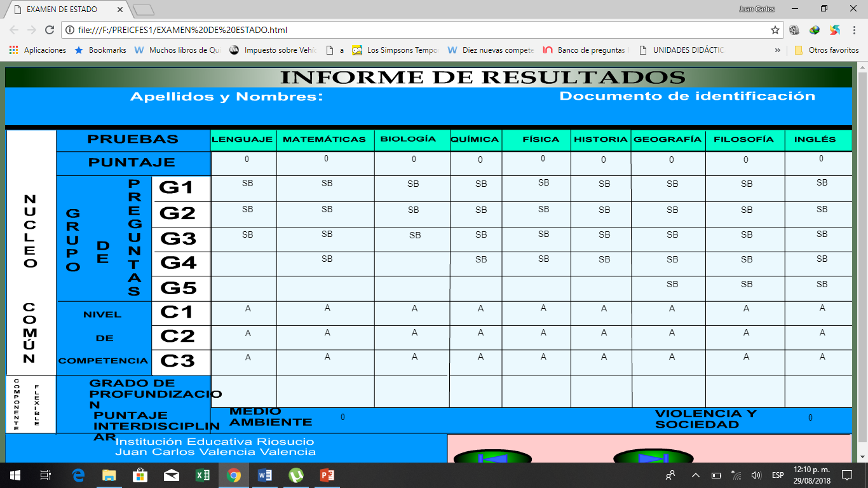Click the green next arrow button

(653, 458)
